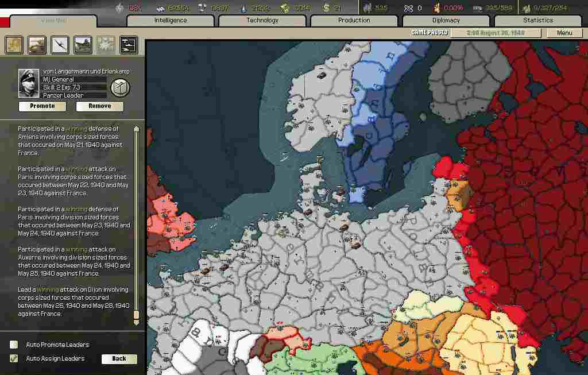This screenshot has height=375, width=588.
Task: Click the energy resource icon in top bar
Action: pyautogui.click(x=119, y=7)
